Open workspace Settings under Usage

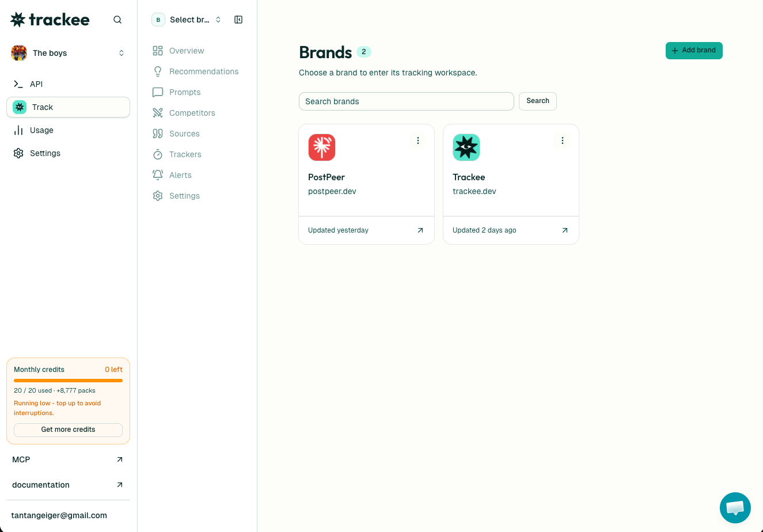68,153
